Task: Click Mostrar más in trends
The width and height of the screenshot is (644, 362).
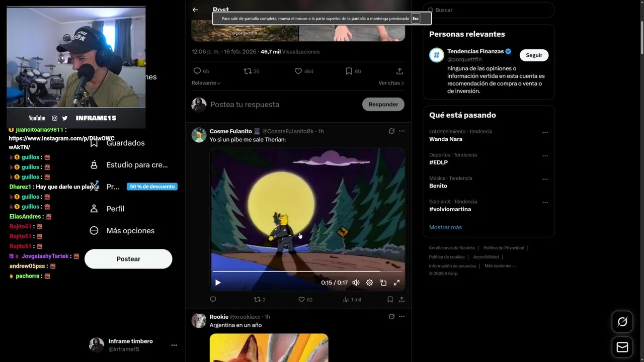Action: (x=445, y=227)
